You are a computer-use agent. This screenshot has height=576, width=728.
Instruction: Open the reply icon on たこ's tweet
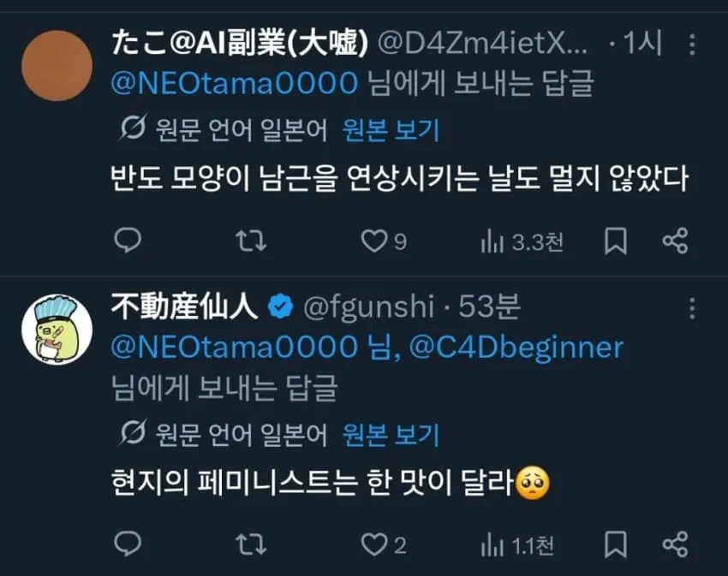pyautogui.click(x=128, y=241)
